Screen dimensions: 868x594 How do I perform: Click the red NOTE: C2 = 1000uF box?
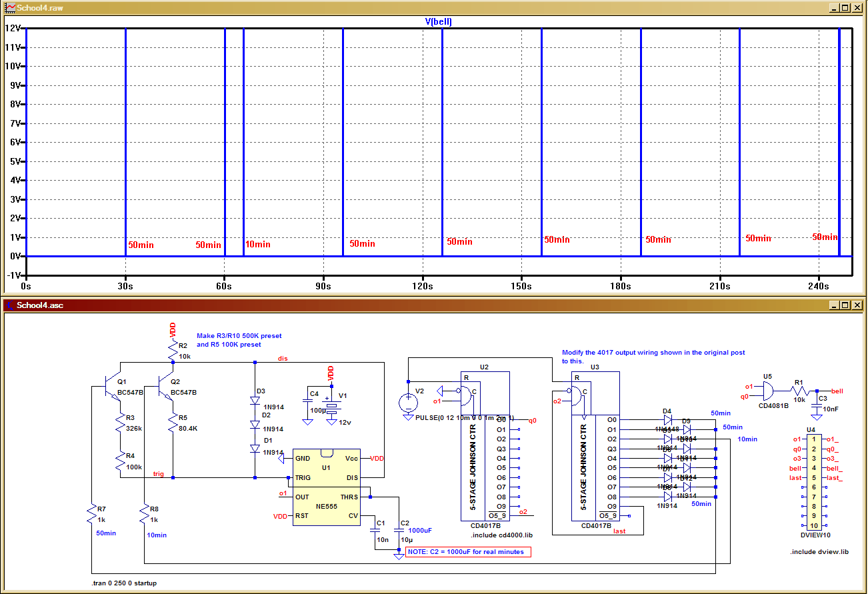pyautogui.click(x=468, y=552)
